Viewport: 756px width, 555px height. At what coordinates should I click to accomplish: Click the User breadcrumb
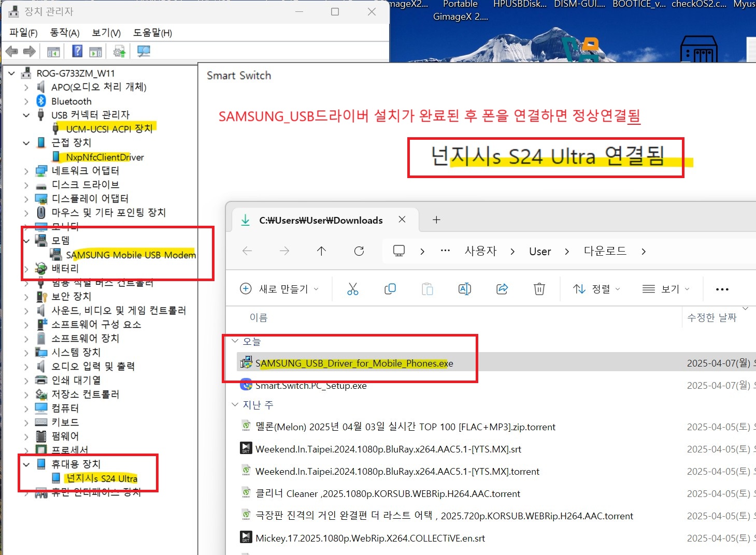(x=540, y=252)
